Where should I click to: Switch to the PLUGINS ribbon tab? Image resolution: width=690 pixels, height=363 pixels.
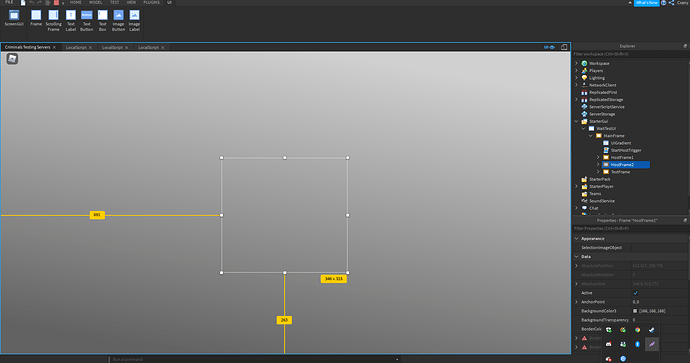(x=151, y=3)
